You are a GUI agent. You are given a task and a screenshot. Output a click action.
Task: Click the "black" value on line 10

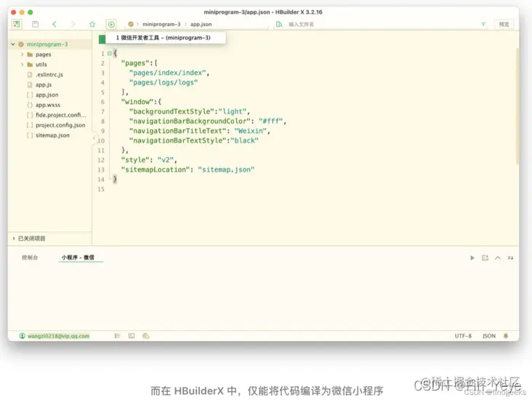tap(244, 140)
